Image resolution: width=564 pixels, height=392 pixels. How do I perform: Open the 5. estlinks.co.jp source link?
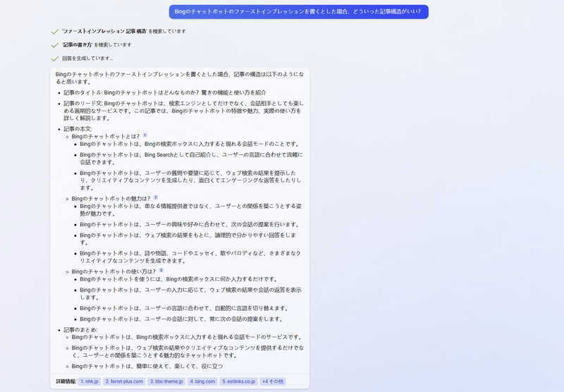coord(238,381)
